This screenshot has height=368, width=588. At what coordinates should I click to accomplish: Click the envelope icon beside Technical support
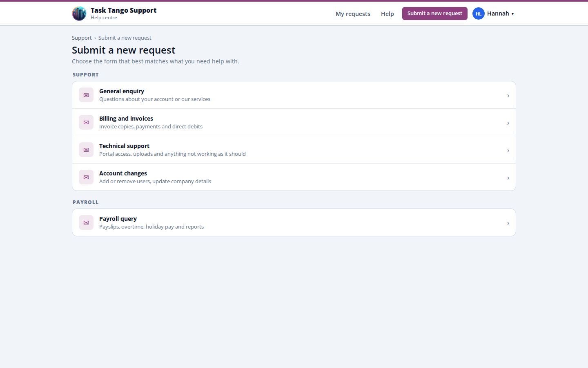coord(86,150)
